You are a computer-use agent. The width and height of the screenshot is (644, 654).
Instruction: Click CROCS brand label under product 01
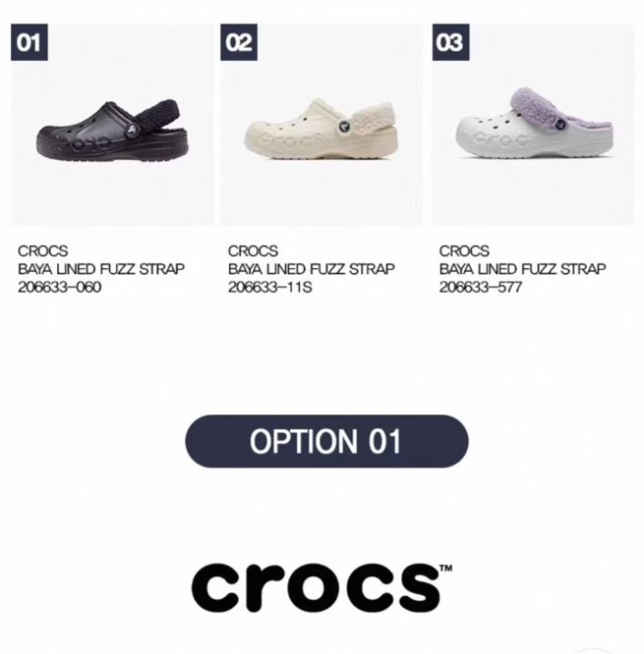[x=43, y=251]
